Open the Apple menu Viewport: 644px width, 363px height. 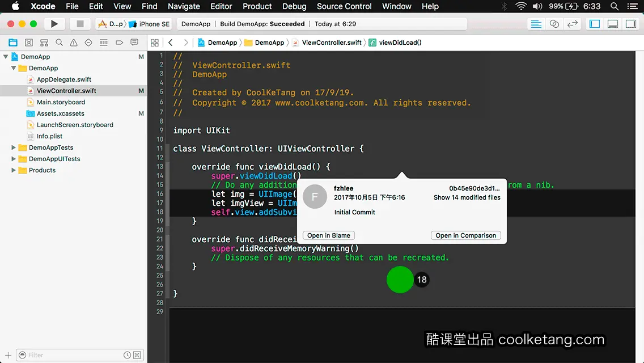click(15, 6)
